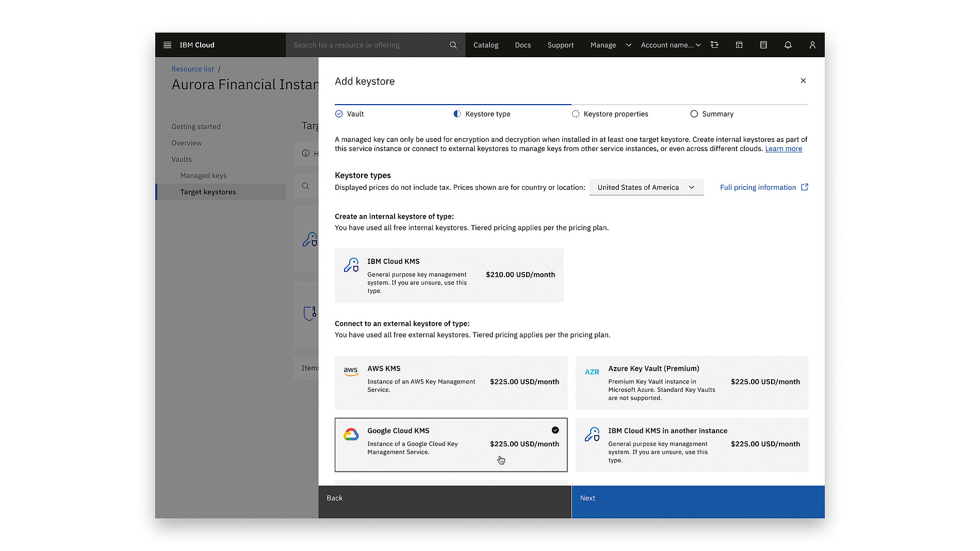Click the Keystore types heading
This screenshot has width=980, height=551.
[x=363, y=175]
